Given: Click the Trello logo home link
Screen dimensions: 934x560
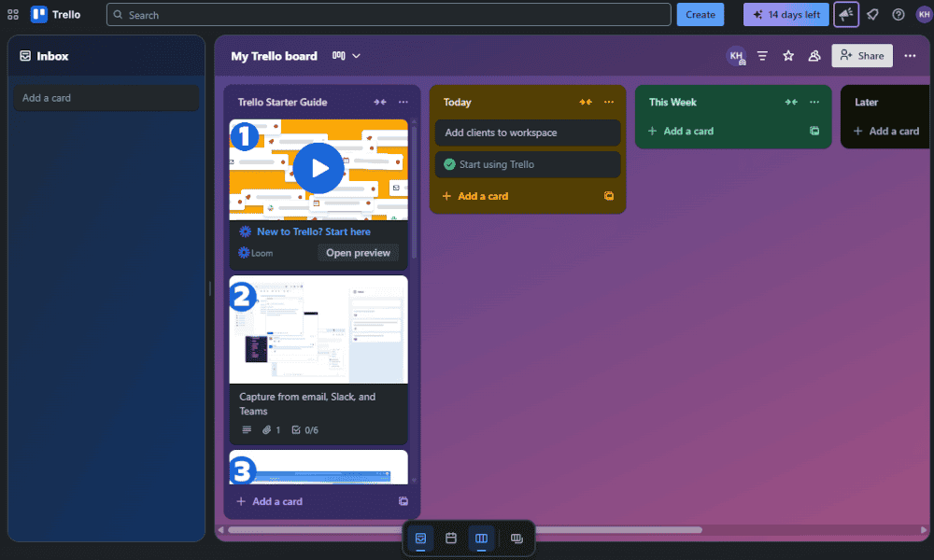Looking at the screenshot, I should [55, 15].
